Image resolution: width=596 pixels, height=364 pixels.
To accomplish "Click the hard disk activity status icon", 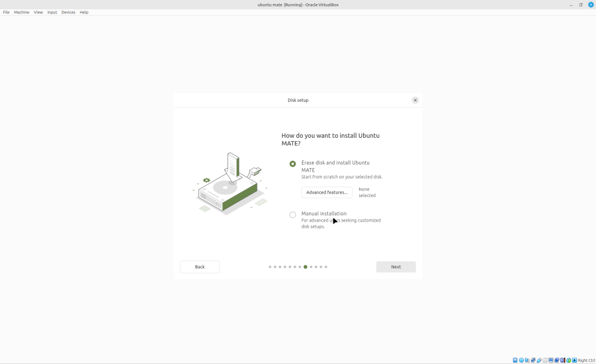I will 515,360.
